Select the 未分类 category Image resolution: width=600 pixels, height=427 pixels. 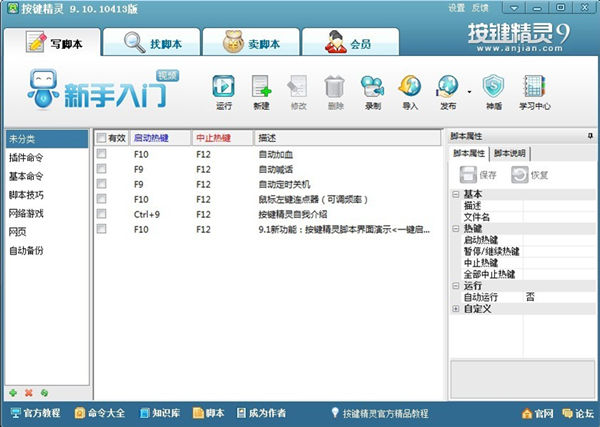47,139
